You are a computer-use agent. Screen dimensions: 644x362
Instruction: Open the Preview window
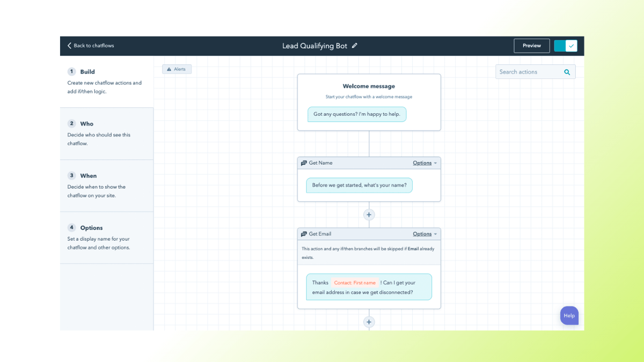[531, 46]
